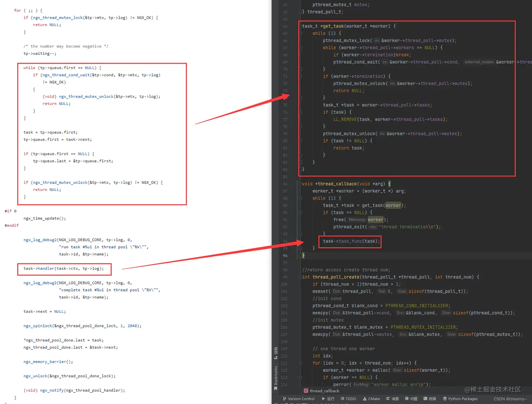This screenshot has height=404, width=532.
Task: Click 'int idx;' declaration at line 110
Action: [x=323, y=356]
